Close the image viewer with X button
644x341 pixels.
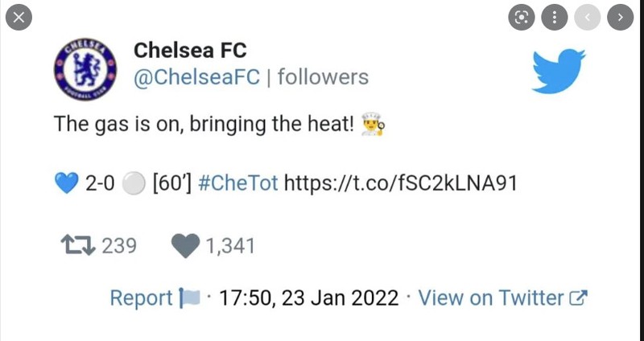19,17
